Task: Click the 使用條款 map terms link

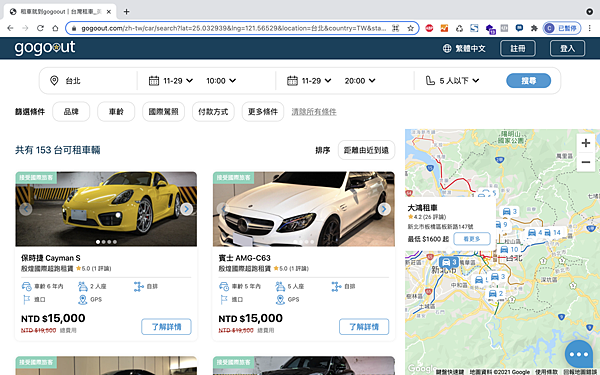Action: coord(546,372)
